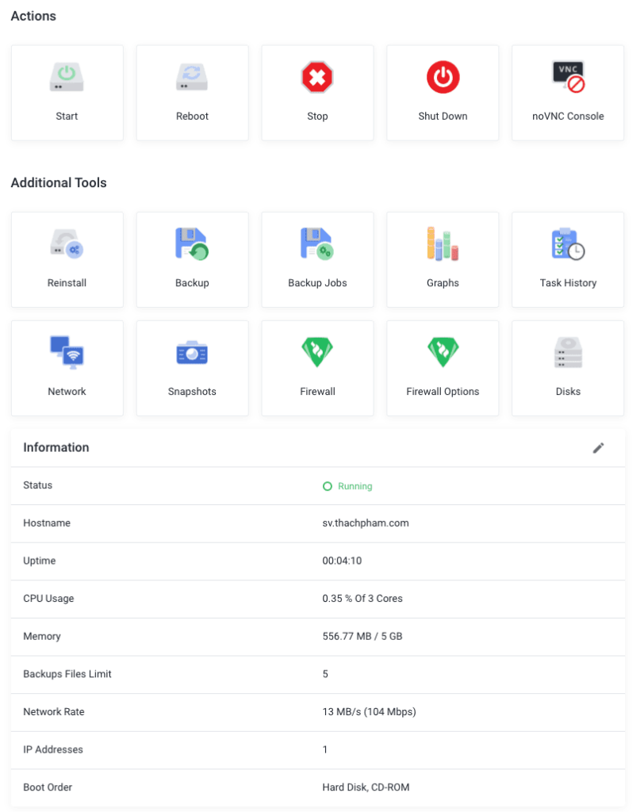Click the Start VPS icon
This screenshot has height=812, width=644.
point(67,77)
